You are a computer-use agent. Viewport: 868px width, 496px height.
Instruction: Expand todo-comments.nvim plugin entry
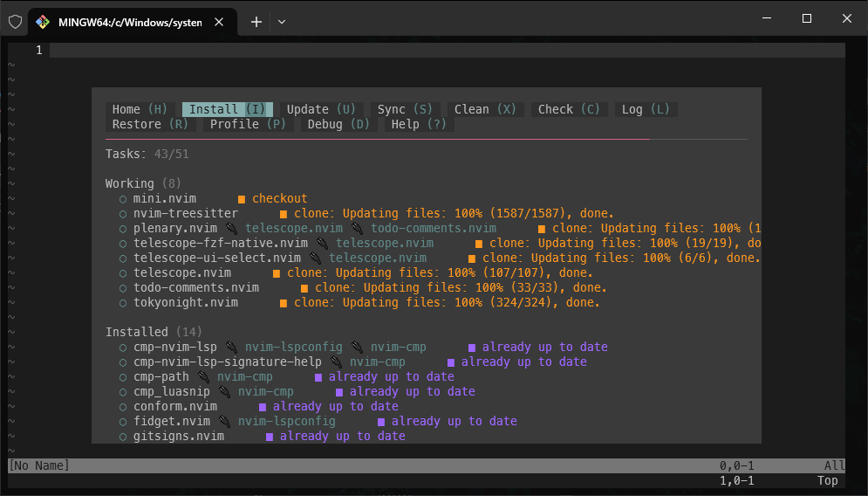coord(196,287)
